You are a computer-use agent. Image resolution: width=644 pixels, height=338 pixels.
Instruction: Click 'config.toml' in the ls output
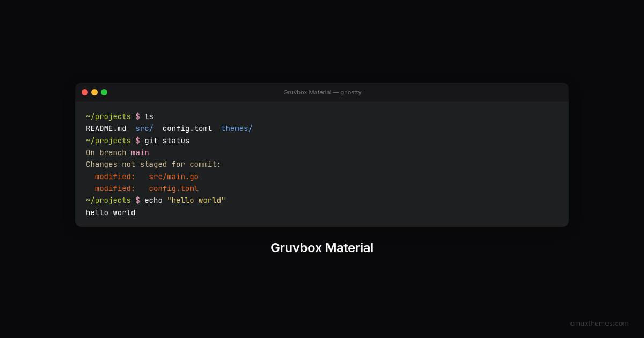pos(187,129)
